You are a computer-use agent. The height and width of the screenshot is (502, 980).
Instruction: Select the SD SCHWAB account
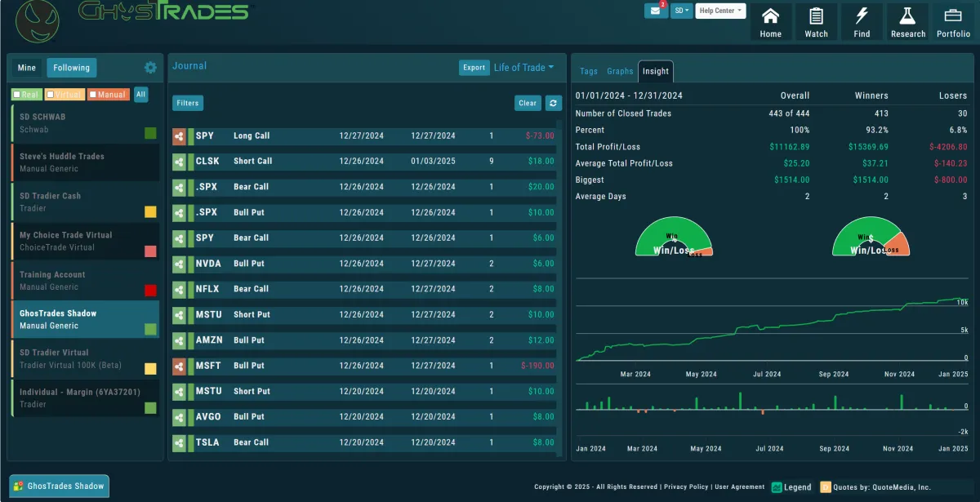pyautogui.click(x=84, y=122)
